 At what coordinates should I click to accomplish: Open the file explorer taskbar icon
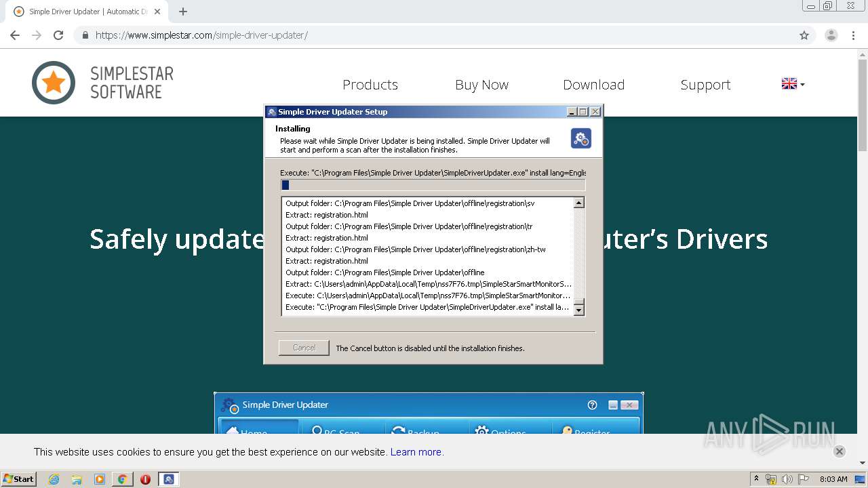pyautogui.click(x=77, y=479)
